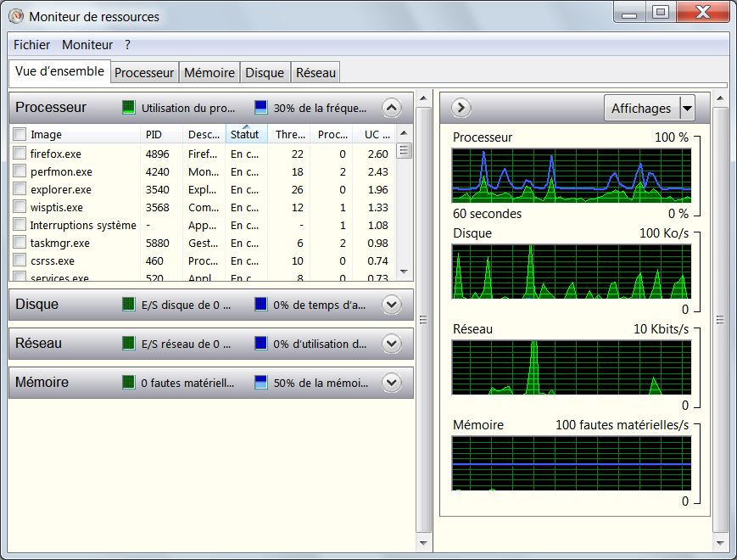Viewport: 737px width, 560px height.
Task: Check the perfmon.exe checkbox
Action: (20, 171)
